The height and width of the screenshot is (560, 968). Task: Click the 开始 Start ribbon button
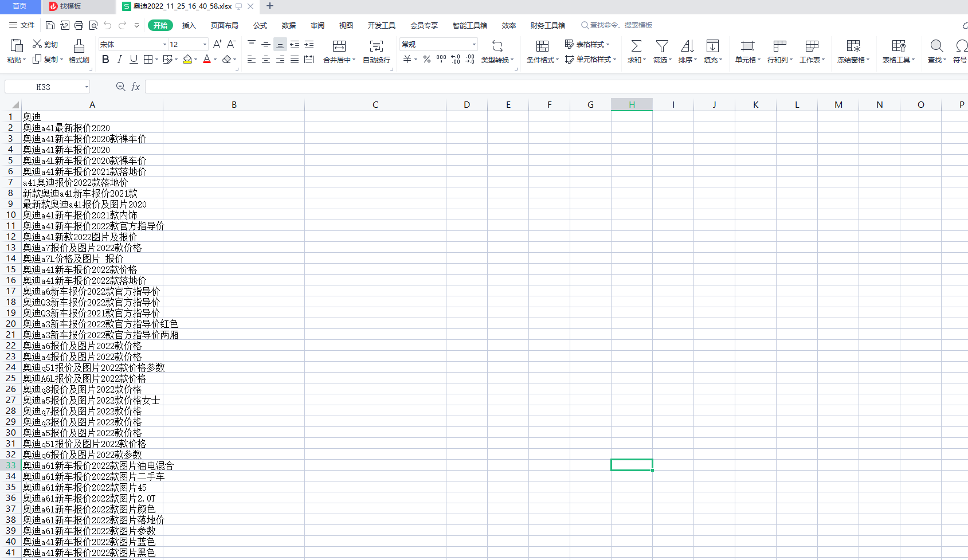160,25
